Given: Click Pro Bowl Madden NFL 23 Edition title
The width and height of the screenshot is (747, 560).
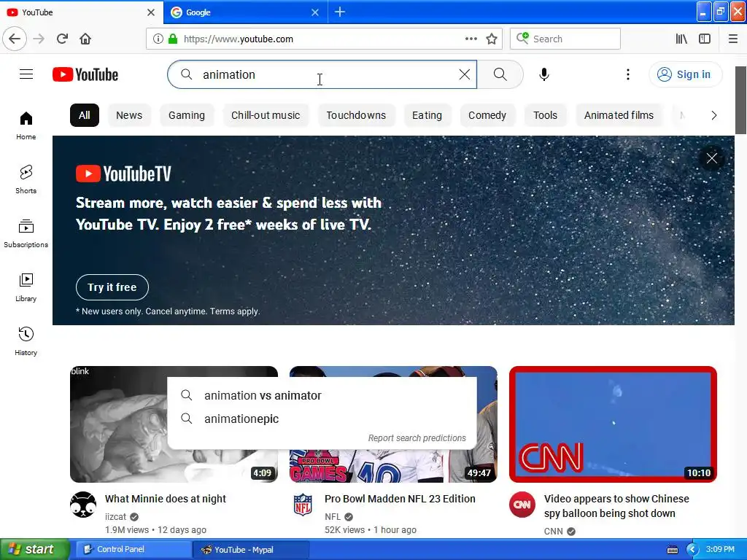Looking at the screenshot, I should (400, 499).
